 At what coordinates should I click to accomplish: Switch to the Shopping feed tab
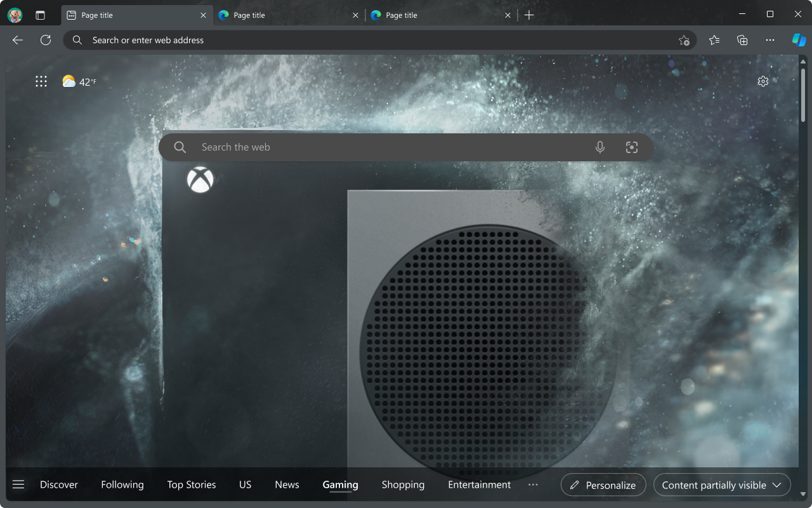pyautogui.click(x=403, y=485)
